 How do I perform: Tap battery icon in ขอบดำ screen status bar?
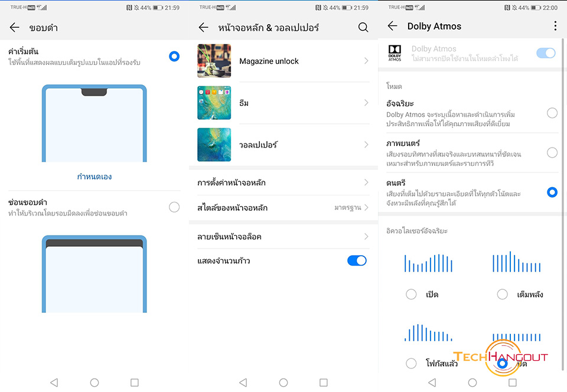pos(158,8)
